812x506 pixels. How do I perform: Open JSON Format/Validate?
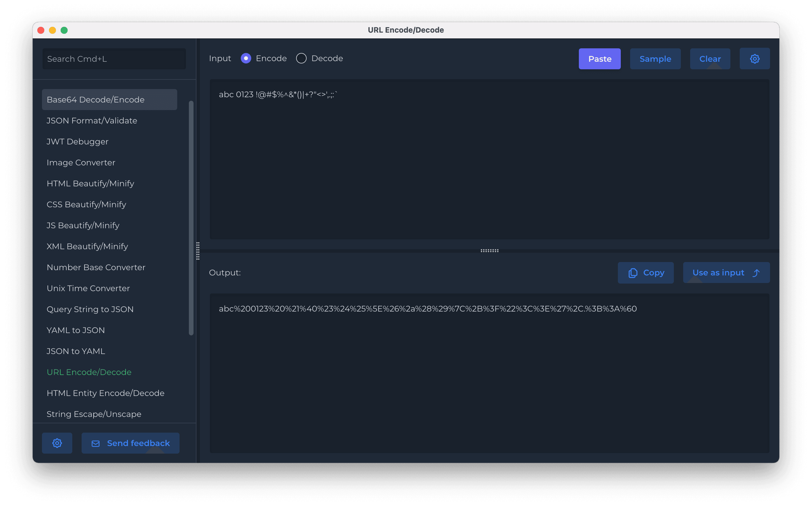point(92,121)
